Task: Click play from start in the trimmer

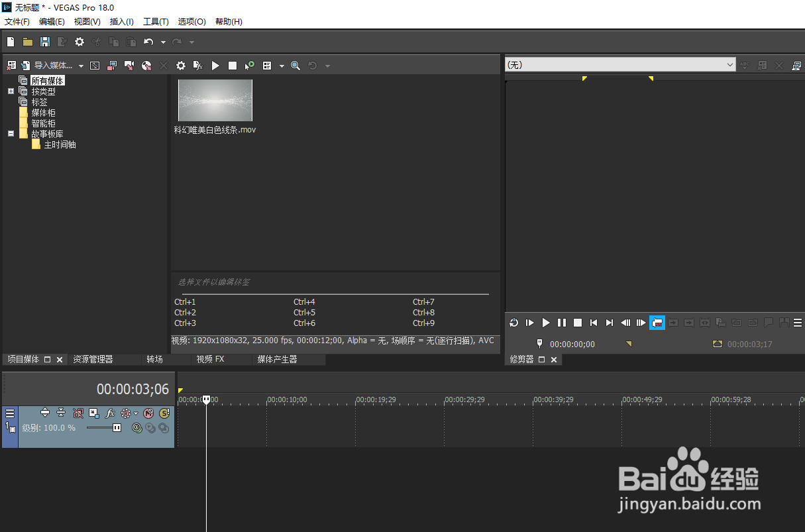Action: (x=530, y=323)
